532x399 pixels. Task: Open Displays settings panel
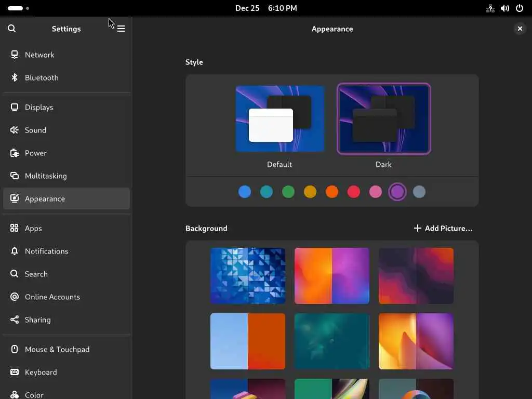[x=66, y=107]
